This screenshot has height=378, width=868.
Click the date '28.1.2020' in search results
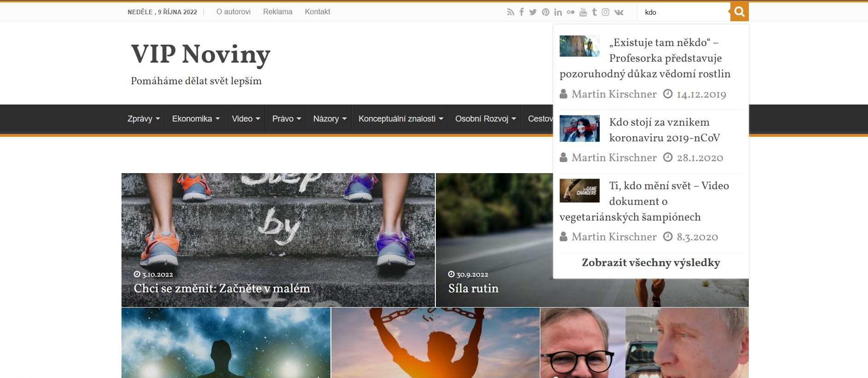pyautogui.click(x=700, y=158)
